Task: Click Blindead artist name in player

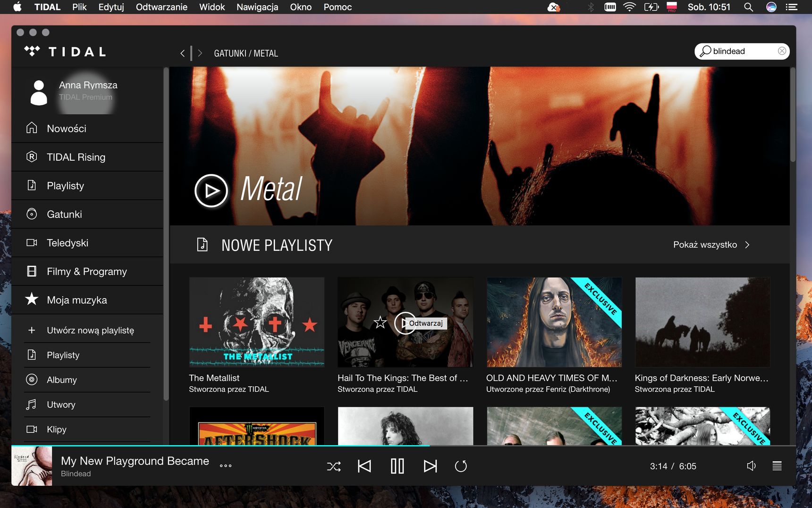Action: [x=76, y=474]
